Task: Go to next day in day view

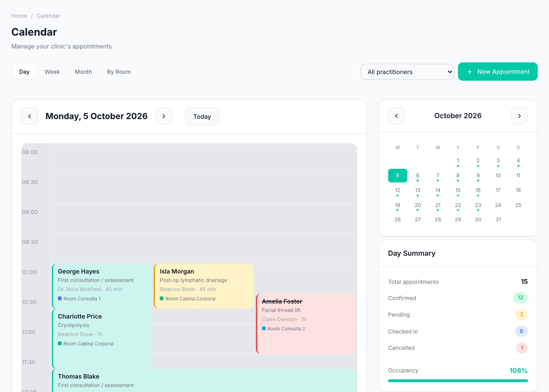Action: click(164, 116)
